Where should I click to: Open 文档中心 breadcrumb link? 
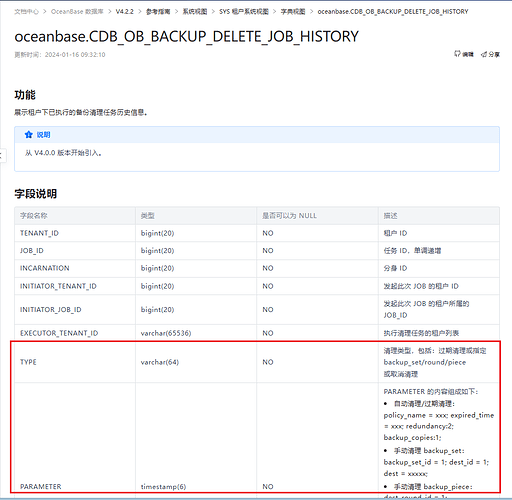[26, 12]
